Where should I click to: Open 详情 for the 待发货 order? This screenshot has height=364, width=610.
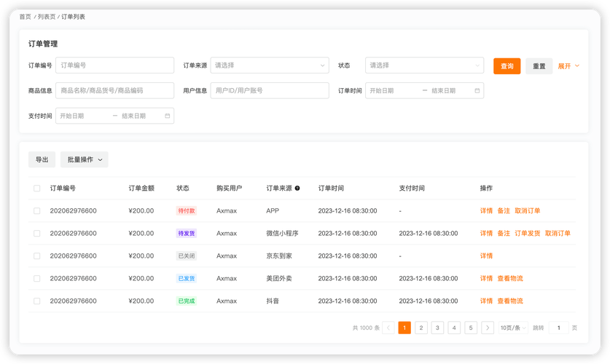point(486,234)
